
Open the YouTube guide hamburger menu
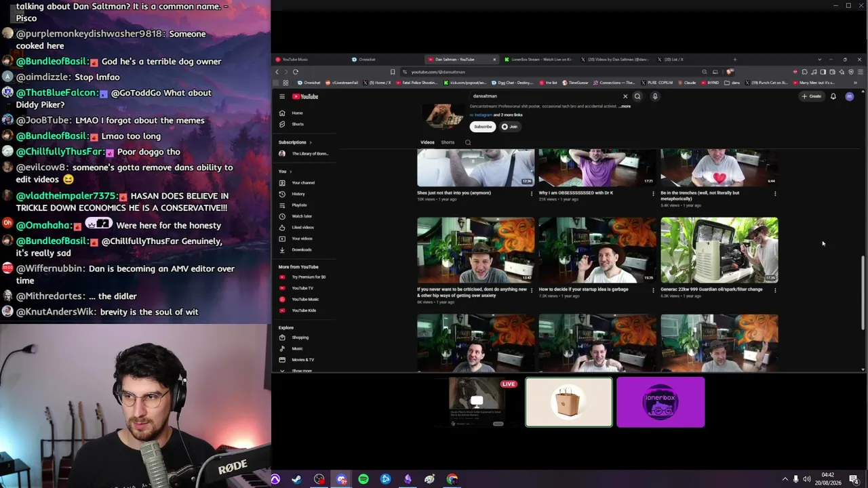point(282,96)
